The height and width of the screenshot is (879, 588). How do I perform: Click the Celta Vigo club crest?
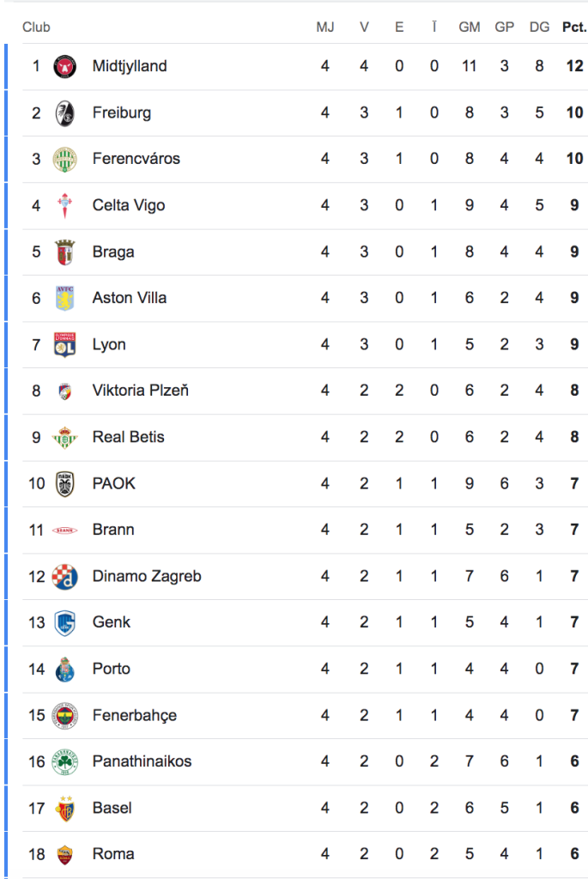[65, 206]
